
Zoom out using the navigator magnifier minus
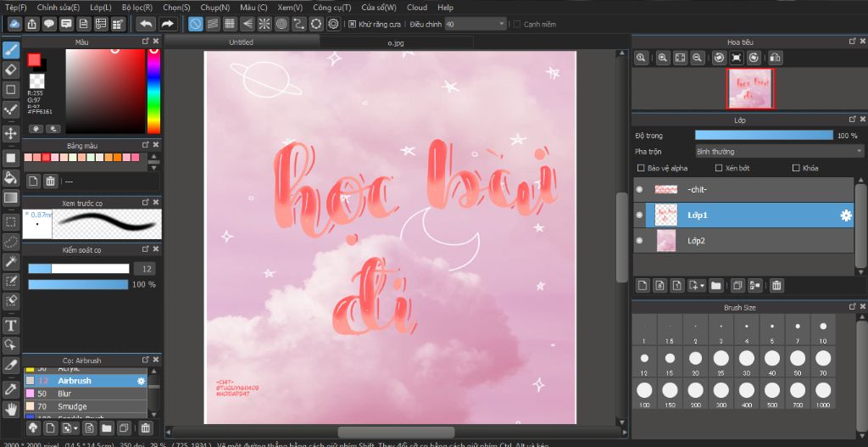coord(698,58)
